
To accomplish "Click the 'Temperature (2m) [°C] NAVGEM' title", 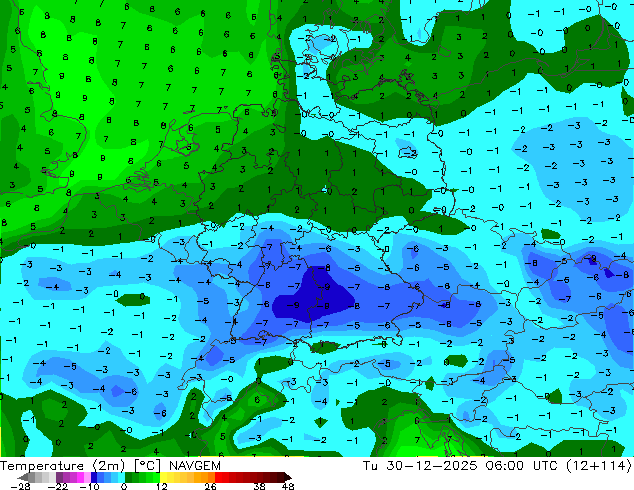I will tap(110, 466).
